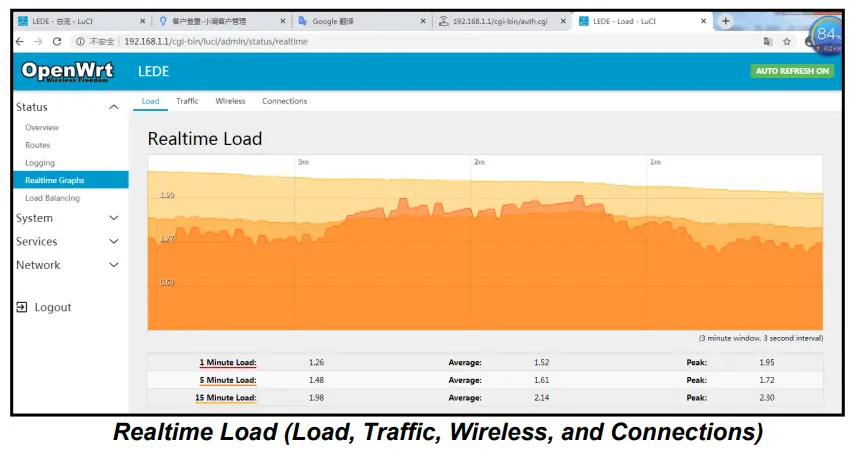
Task: Click the 1.90 graph axis label
Action: click(167, 195)
